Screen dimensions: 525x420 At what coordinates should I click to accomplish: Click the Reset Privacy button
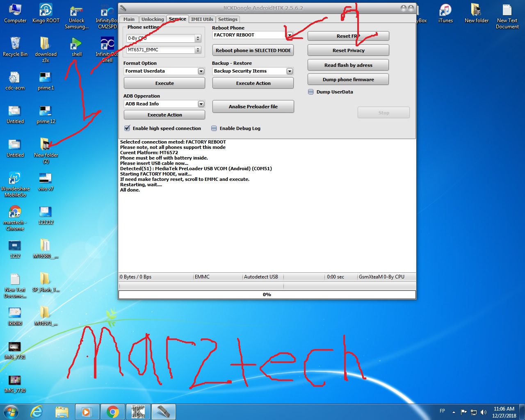(x=348, y=50)
